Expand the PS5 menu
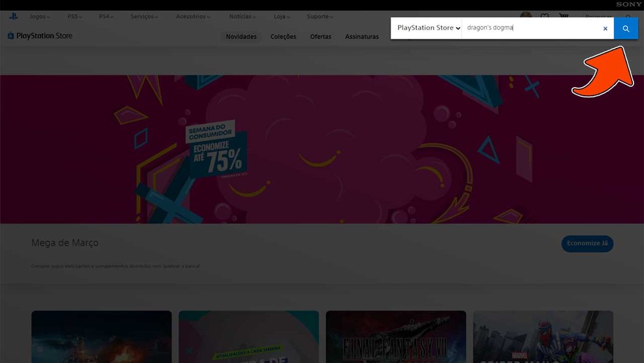This screenshot has width=644, height=363. (x=75, y=16)
